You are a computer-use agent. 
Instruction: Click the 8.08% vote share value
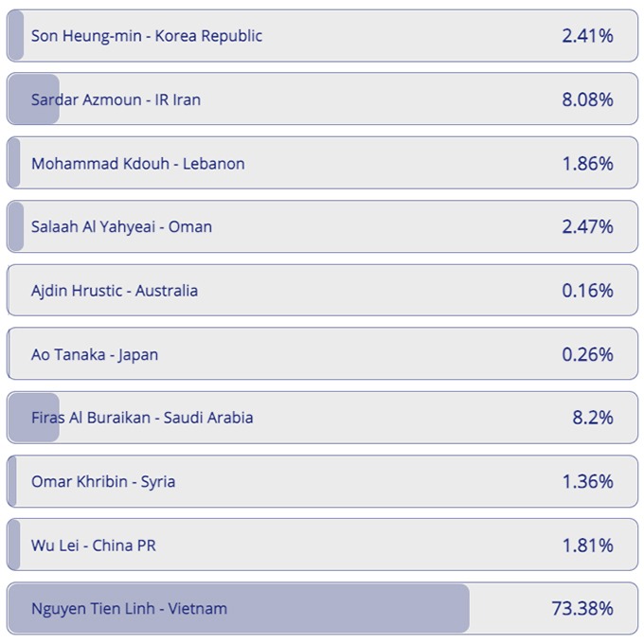tap(587, 99)
